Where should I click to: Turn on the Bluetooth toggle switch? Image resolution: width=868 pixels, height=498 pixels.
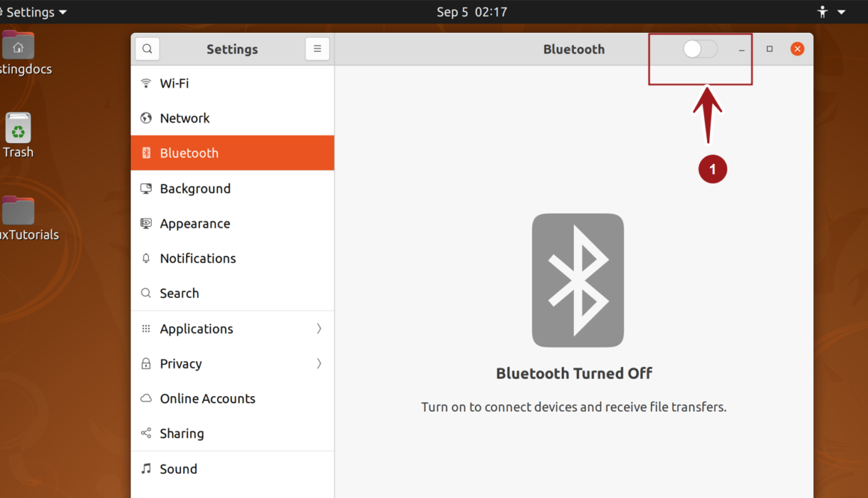coord(700,49)
